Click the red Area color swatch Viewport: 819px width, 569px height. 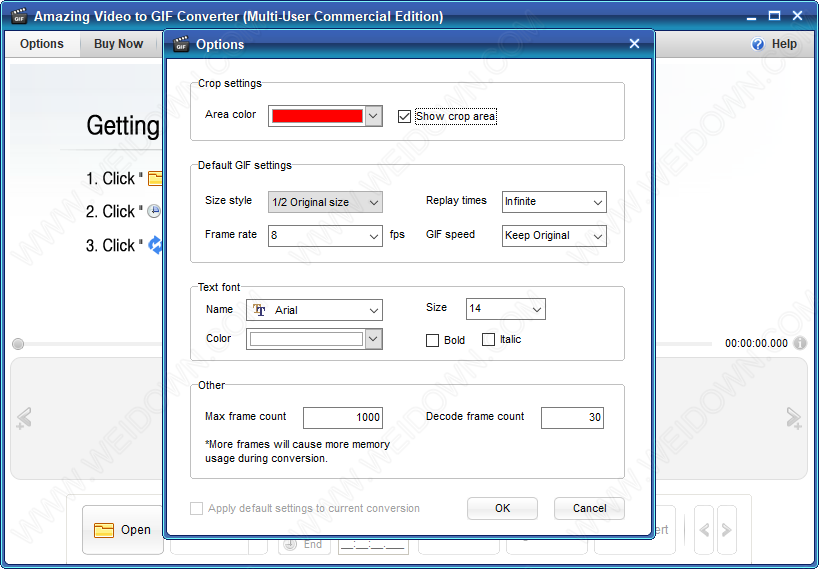[x=317, y=116]
